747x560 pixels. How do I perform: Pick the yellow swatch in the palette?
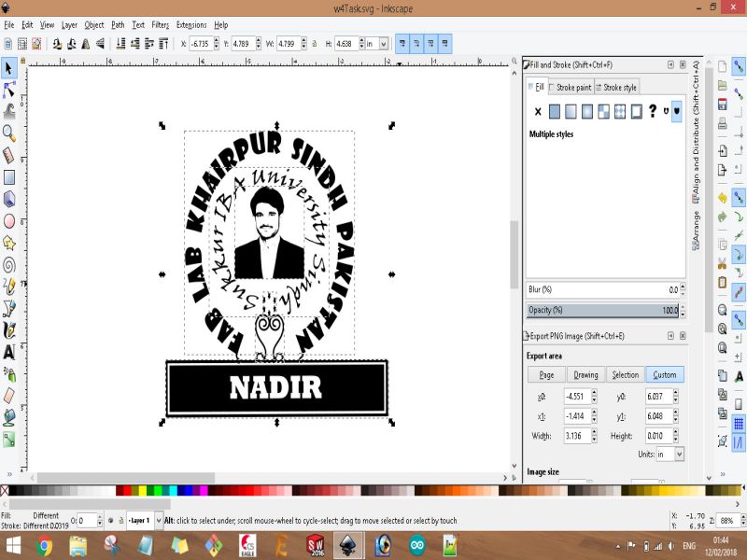tap(143, 491)
